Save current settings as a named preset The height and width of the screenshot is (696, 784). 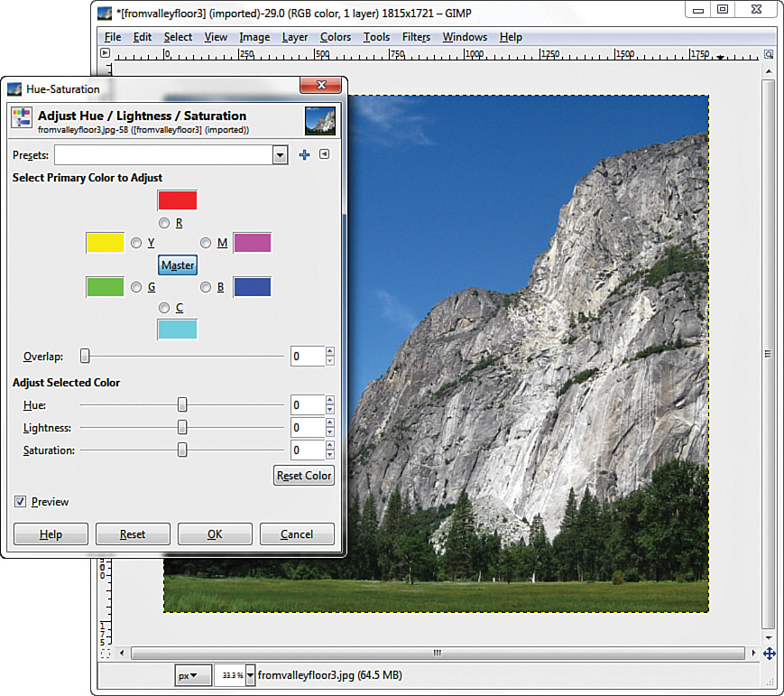pos(304,154)
